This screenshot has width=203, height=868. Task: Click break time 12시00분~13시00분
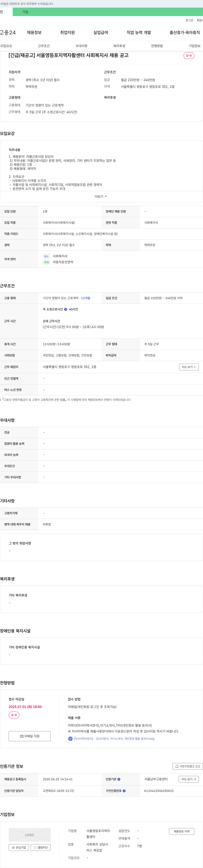coord(56,344)
